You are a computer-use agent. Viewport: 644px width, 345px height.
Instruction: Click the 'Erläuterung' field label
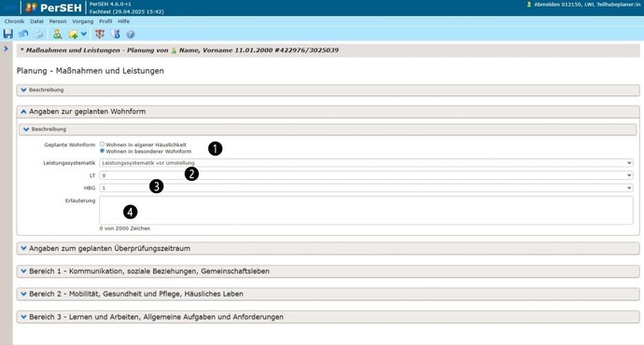pos(80,200)
